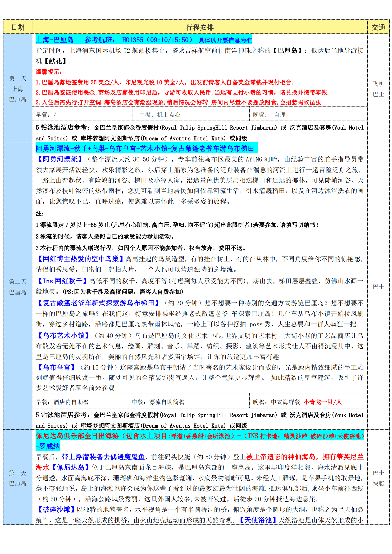392x554 pixels.
Task: Click the 晚餐：自理 meal cell
Action: (x=269, y=115)
